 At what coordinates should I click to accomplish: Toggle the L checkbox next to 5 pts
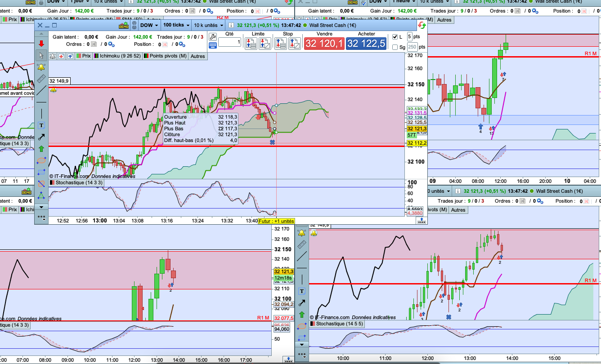[x=395, y=37]
